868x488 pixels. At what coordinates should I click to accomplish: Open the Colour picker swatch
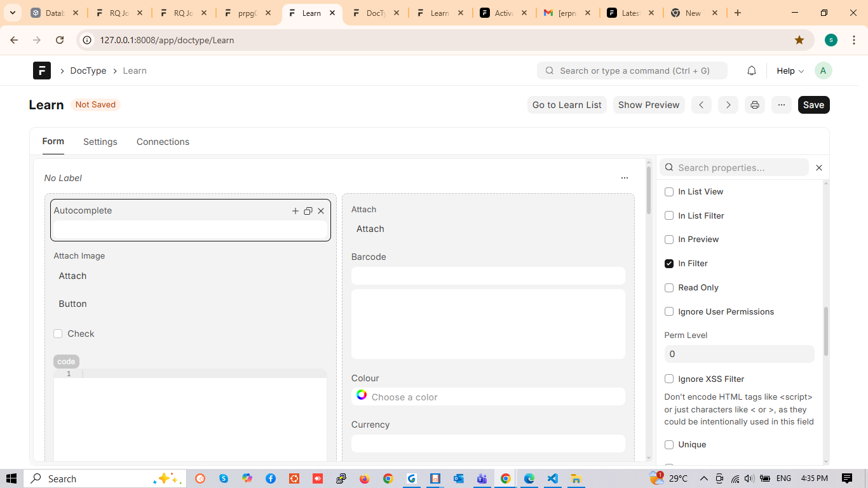tap(362, 395)
